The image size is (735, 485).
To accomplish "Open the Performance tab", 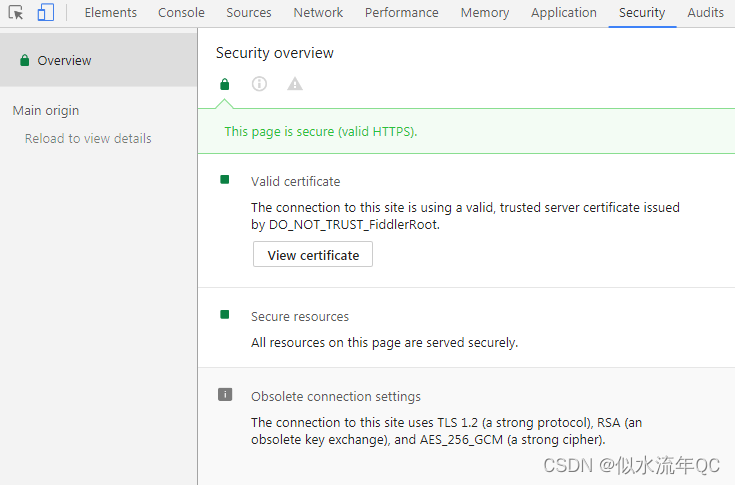I will (401, 13).
